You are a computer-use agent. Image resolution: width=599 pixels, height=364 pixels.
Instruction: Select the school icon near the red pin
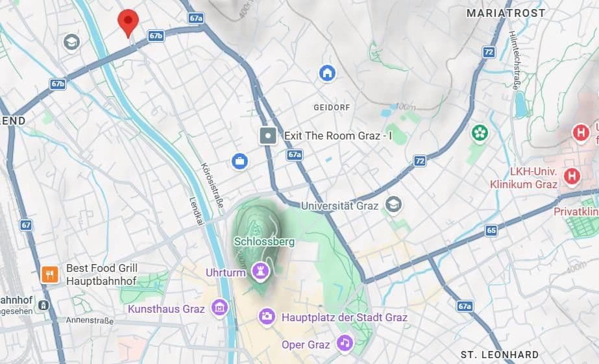coord(72,42)
